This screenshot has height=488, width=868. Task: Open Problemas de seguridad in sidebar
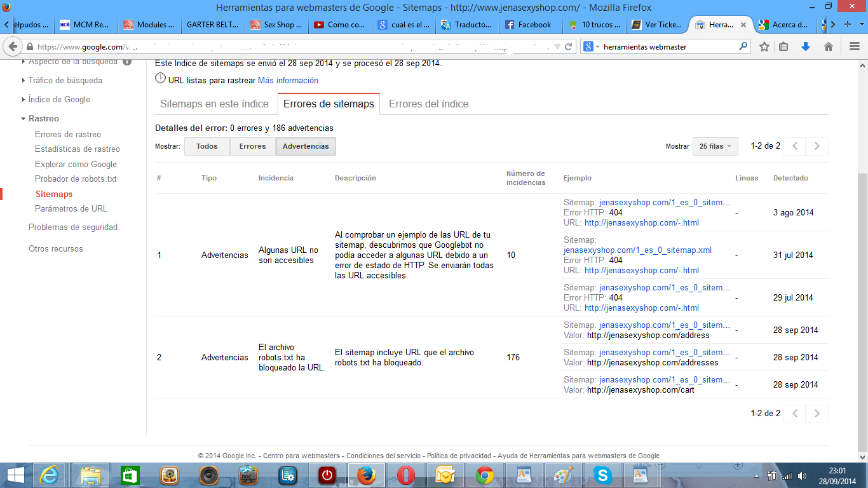click(73, 227)
